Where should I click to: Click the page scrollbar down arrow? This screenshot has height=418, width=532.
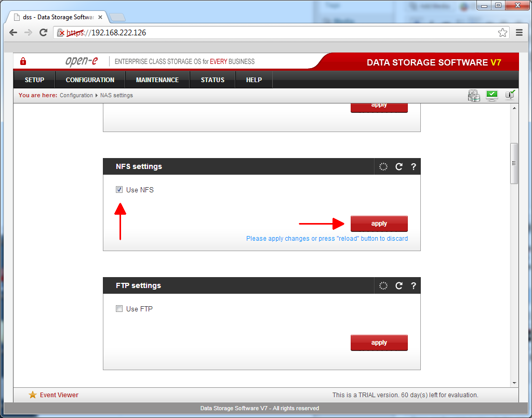point(514,383)
